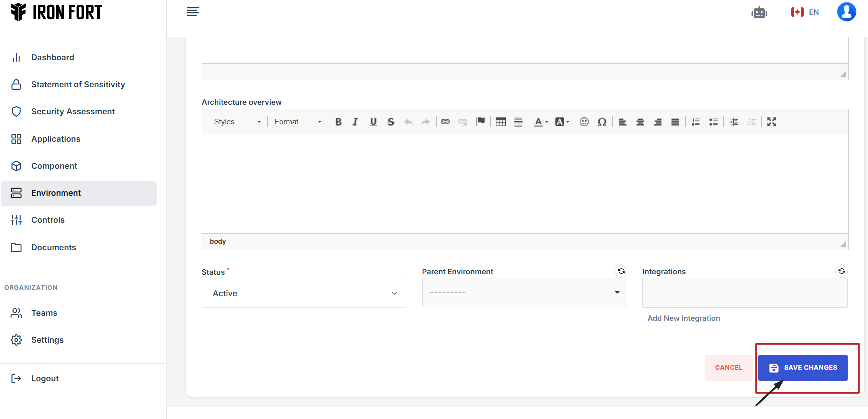
Task: Go to the Controls page
Action: (48, 220)
